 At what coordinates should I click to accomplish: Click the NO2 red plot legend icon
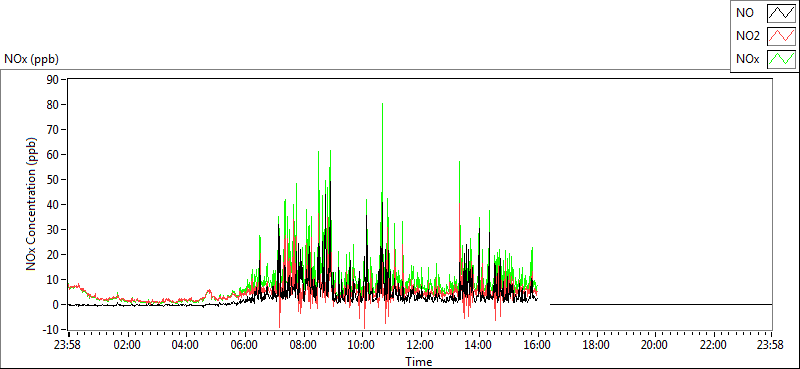coord(781,36)
